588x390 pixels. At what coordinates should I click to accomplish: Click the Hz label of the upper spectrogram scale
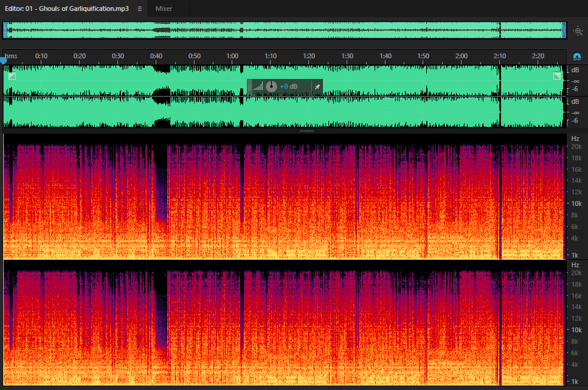(575, 139)
